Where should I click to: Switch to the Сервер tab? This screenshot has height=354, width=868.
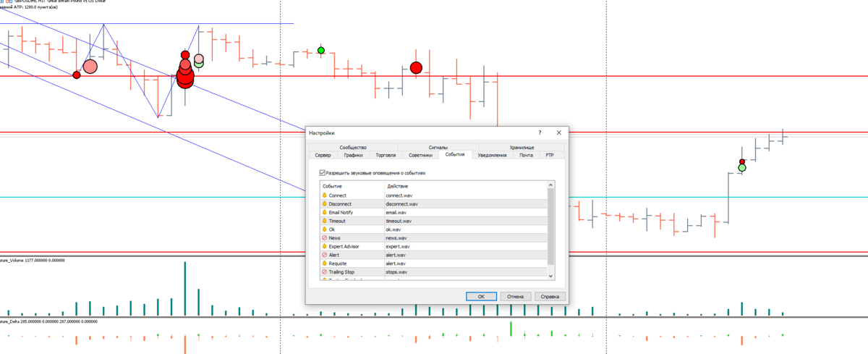323,155
